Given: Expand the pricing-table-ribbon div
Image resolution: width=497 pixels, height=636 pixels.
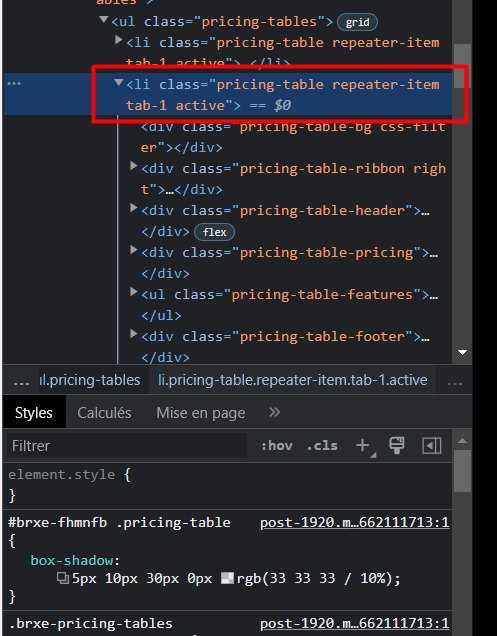Looking at the screenshot, I should tap(133, 165).
